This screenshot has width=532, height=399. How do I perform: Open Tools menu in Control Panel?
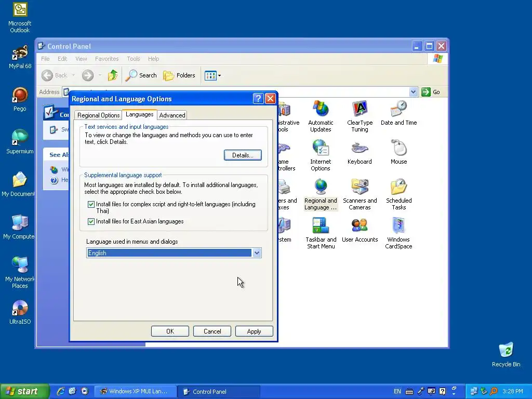point(134,59)
